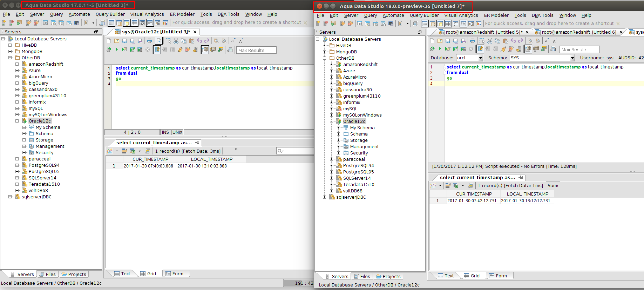Click Redo arrow in 17.0 editor toolbar
644x290 pixels.
pyautogui.click(x=207, y=41)
